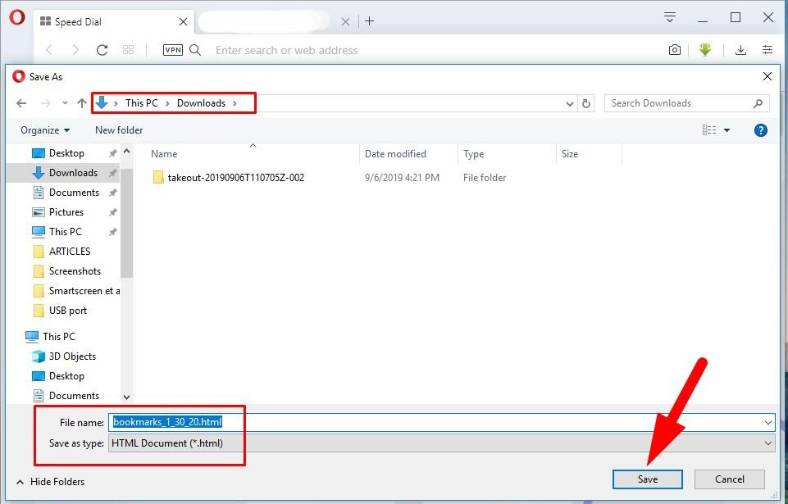Expand the File name dropdown
Viewport: 788px width, 504px height.
coord(768,423)
